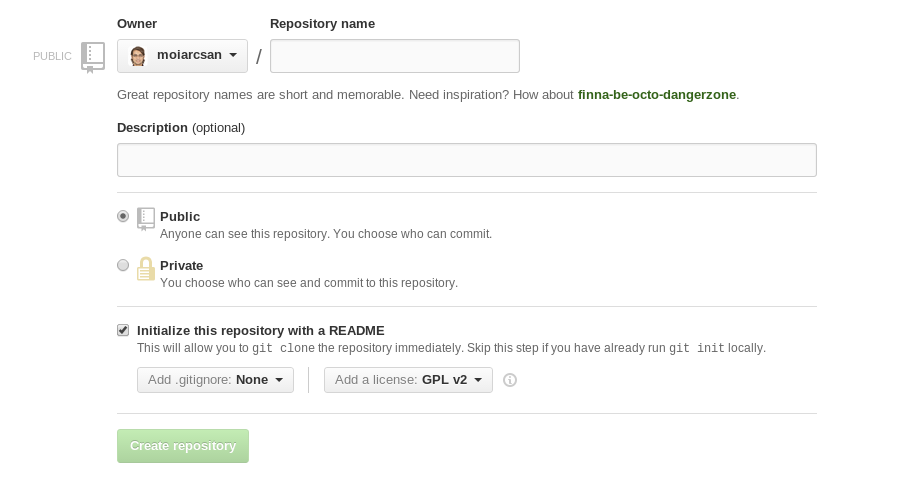The width and height of the screenshot is (901, 499).
Task: Open the Owner moiarcsan dropdown
Action: pos(182,56)
